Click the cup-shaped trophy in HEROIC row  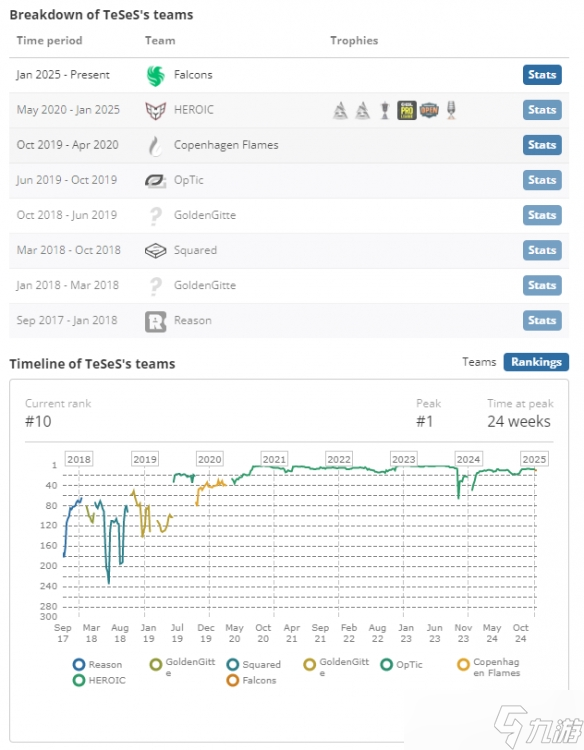(x=385, y=110)
